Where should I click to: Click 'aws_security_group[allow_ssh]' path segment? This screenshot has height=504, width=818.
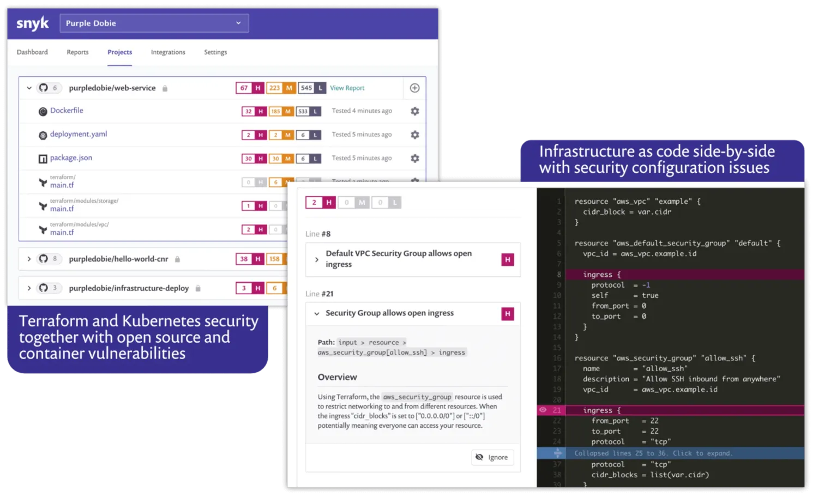[372, 353]
